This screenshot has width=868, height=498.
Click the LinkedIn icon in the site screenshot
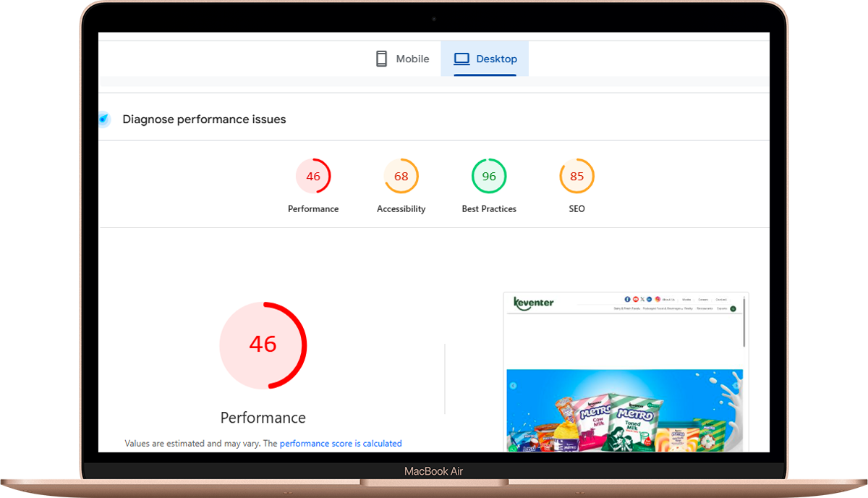coord(649,299)
